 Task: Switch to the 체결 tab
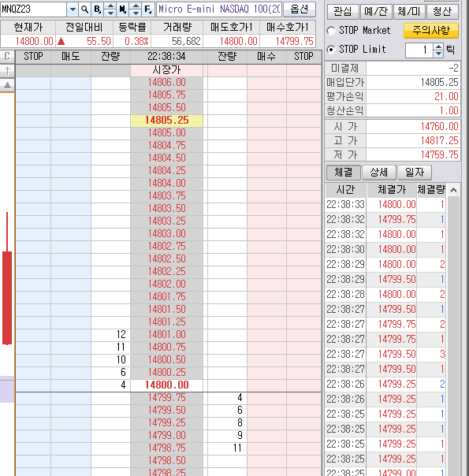pyautogui.click(x=344, y=173)
